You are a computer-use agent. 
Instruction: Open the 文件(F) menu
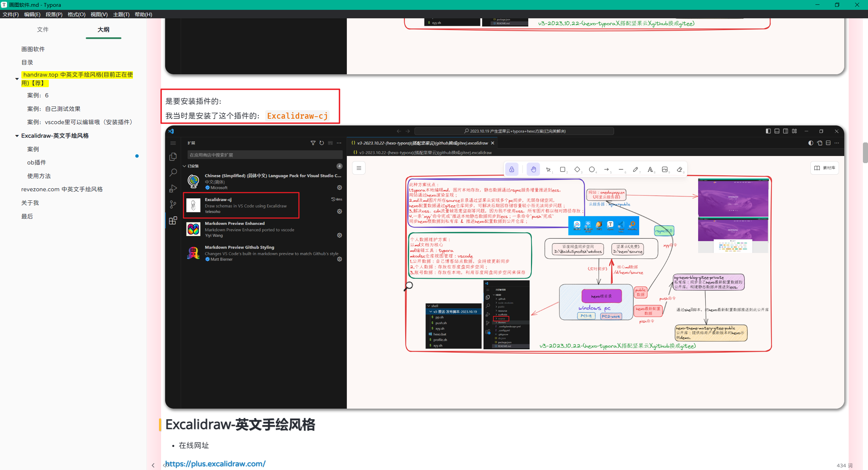pyautogui.click(x=11, y=14)
